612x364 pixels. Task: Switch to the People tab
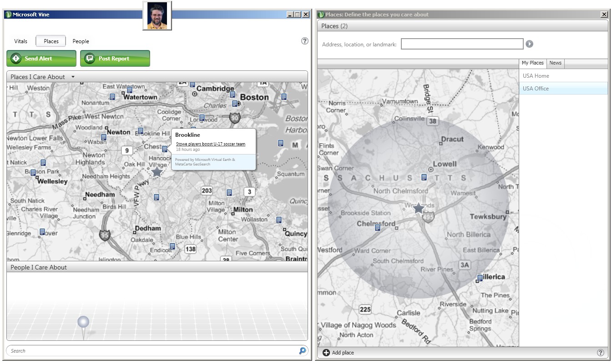click(x=81, y=41)
